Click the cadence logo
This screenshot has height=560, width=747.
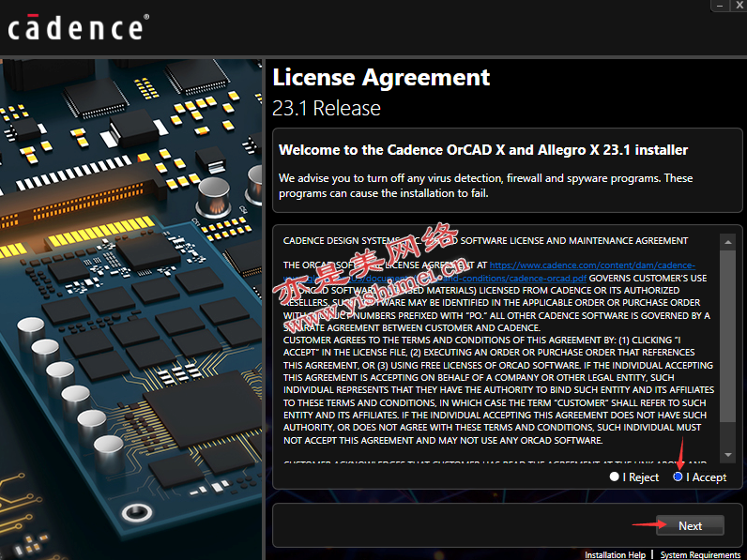78,27
